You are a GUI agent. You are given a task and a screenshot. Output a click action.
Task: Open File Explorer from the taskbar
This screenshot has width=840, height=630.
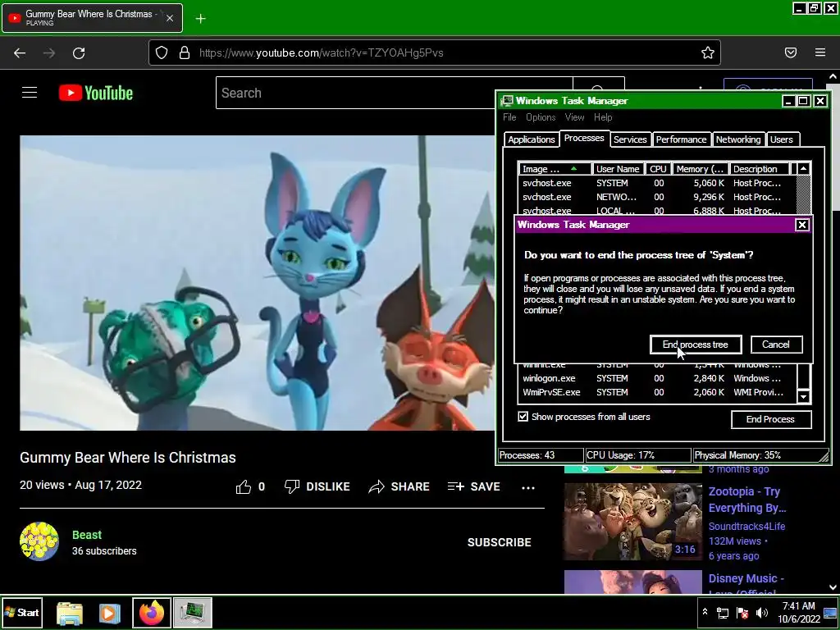point(70,613)
